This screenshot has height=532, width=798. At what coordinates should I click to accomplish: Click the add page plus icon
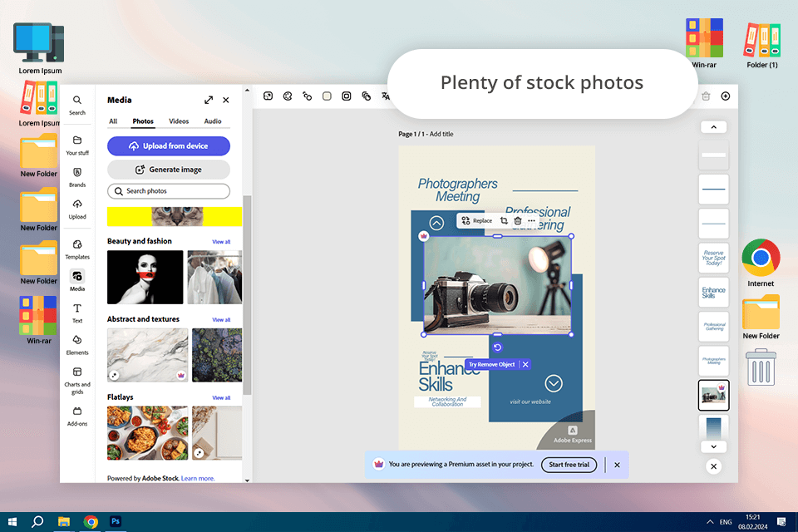(x=725, y=96)
